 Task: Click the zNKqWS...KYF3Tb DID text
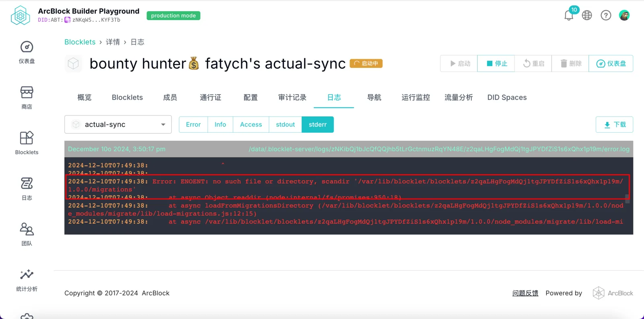coord(96,20)
